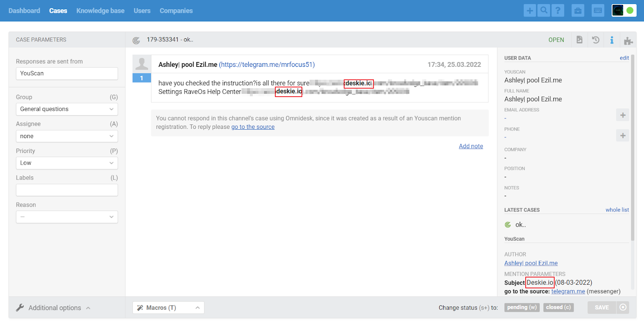Toggle the info panel icon
The height and width of the screenshot is (325, 644).
click(x=612, y=40)
